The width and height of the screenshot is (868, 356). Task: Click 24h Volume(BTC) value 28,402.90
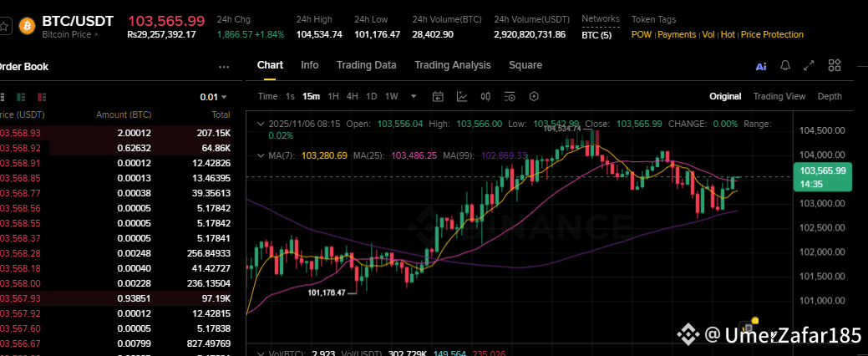pos(433,34)
